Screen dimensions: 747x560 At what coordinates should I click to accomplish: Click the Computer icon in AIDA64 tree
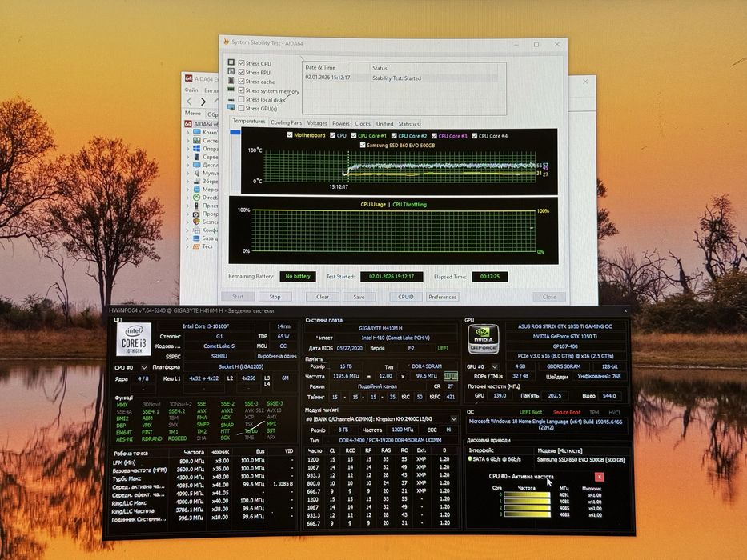197,132
